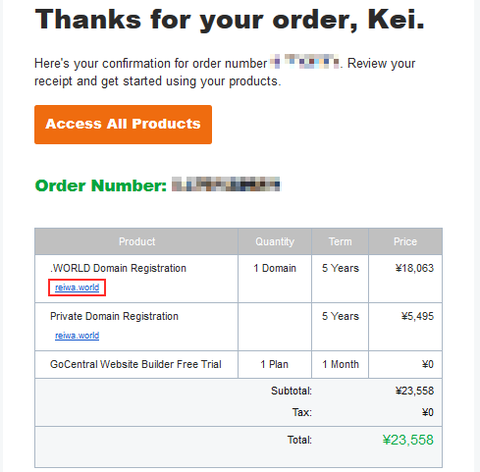
Task: Click the Access All Products button
Action: point(123,124)
